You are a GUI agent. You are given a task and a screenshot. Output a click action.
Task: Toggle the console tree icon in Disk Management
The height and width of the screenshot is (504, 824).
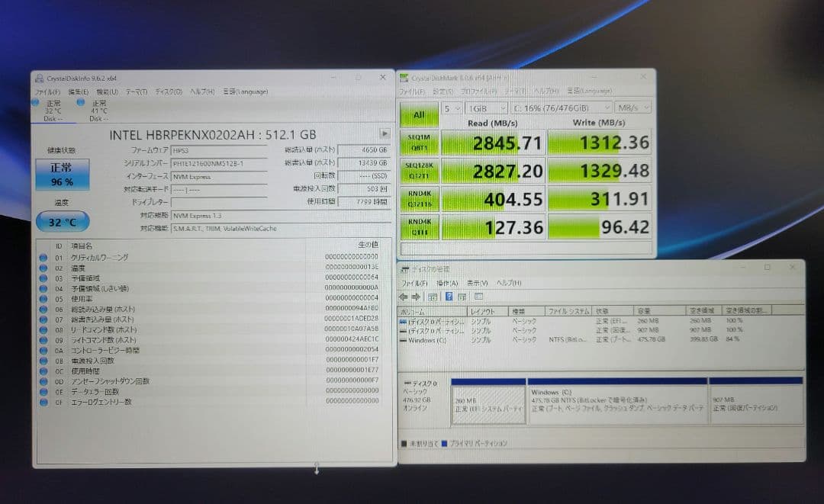433,296
